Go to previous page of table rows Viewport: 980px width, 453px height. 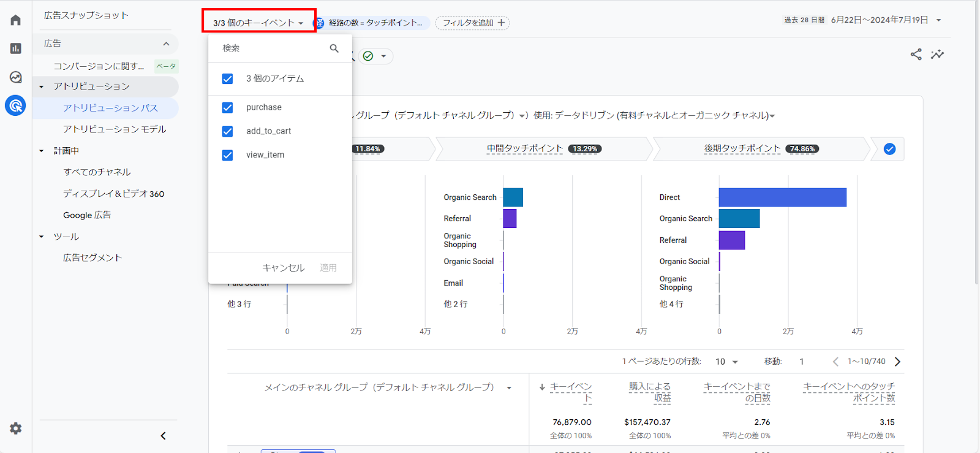pyautogui.click(x=835, y=362)
